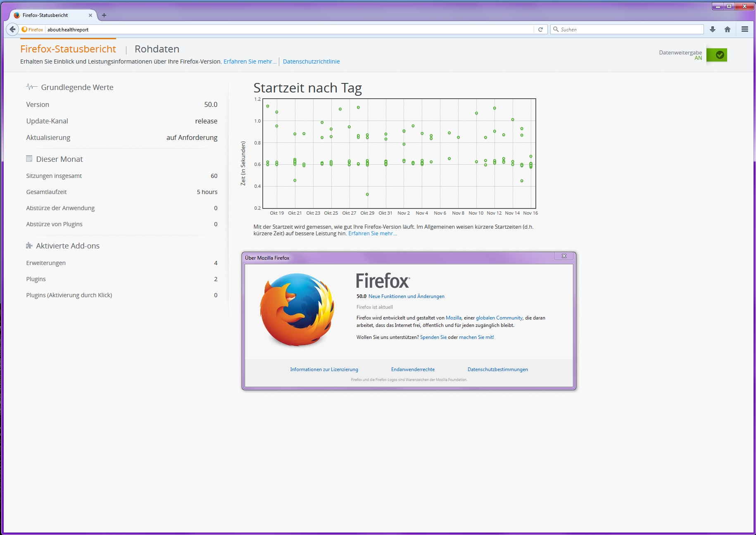Toggle Datenweitergabe switch off

(717, 55)
